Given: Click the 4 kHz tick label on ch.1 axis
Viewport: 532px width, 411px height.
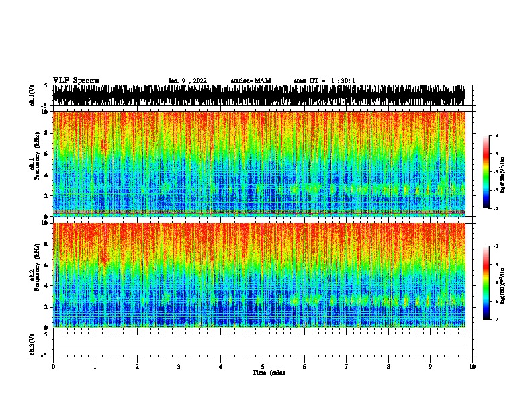Looking at the screenshot, I should coord(46,175).
